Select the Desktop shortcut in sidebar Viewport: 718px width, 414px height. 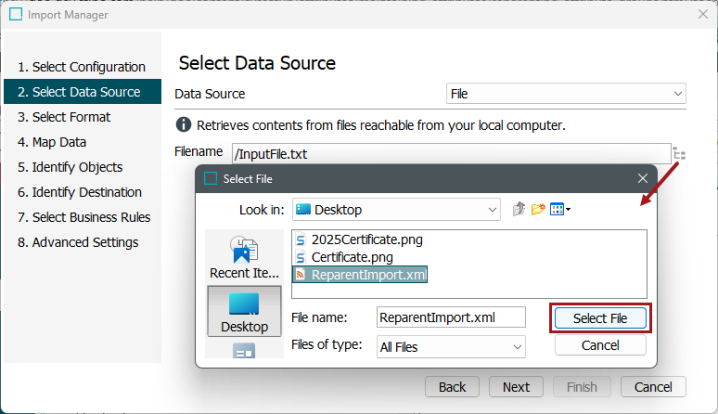pos(244,311)
